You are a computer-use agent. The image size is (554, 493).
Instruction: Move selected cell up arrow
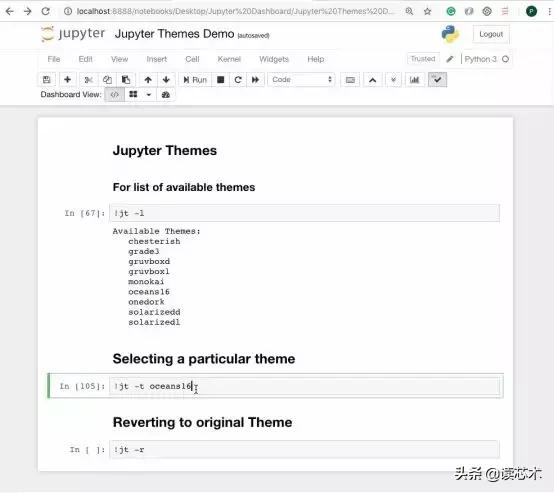click(x=148, y=80)
